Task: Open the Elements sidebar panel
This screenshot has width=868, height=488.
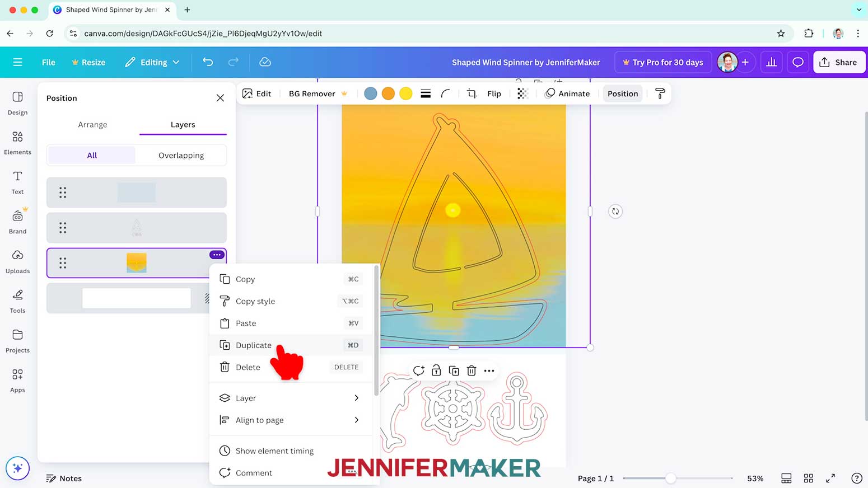Action: pos(17,143)
